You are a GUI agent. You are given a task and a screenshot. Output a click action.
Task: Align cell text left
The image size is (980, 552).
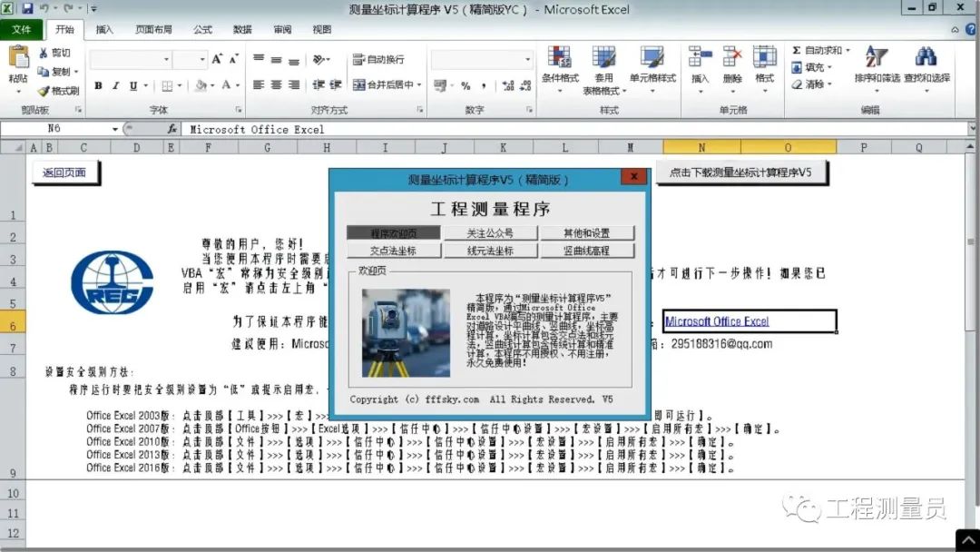click(258, 85)
